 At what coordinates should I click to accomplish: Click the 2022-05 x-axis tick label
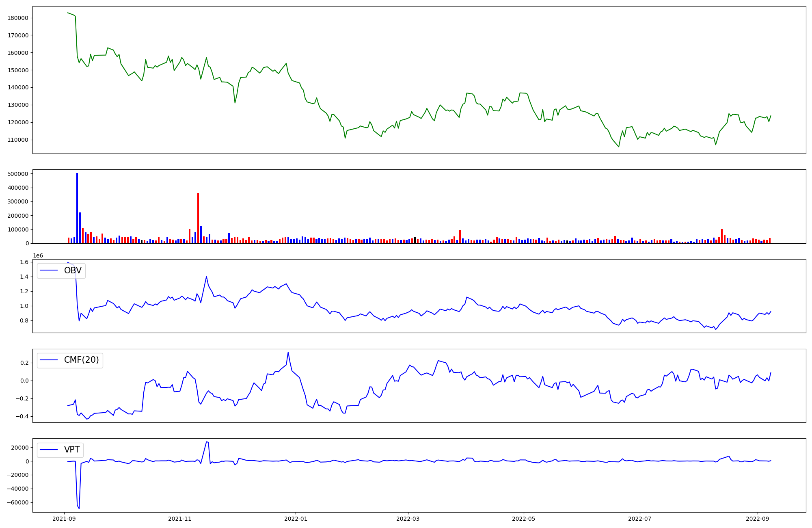click(x=524, y=519)
